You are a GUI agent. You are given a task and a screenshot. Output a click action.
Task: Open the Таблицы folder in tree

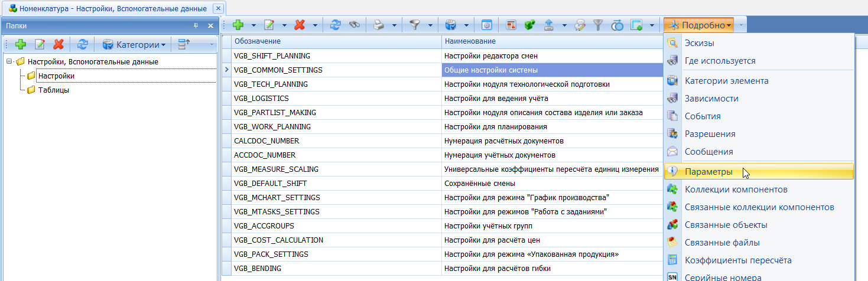(53, 90)
